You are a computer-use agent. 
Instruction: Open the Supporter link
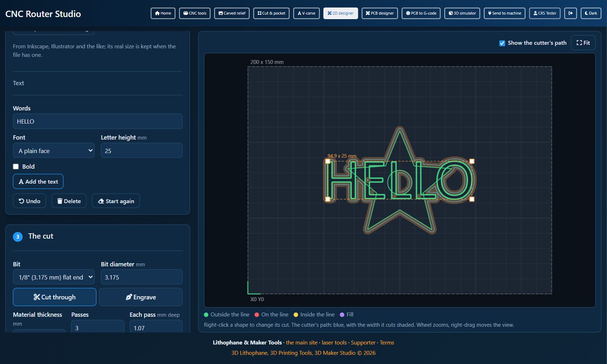tap(363, 342)
